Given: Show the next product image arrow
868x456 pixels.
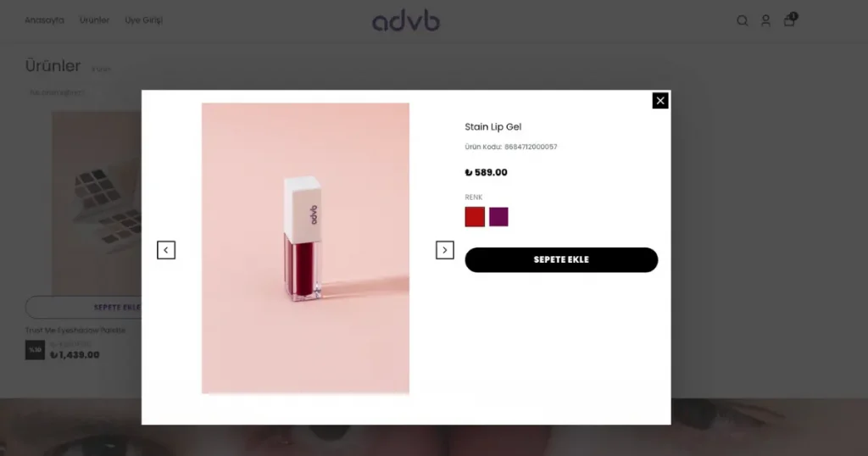Looking at the screenshot, I should point(444,250).
